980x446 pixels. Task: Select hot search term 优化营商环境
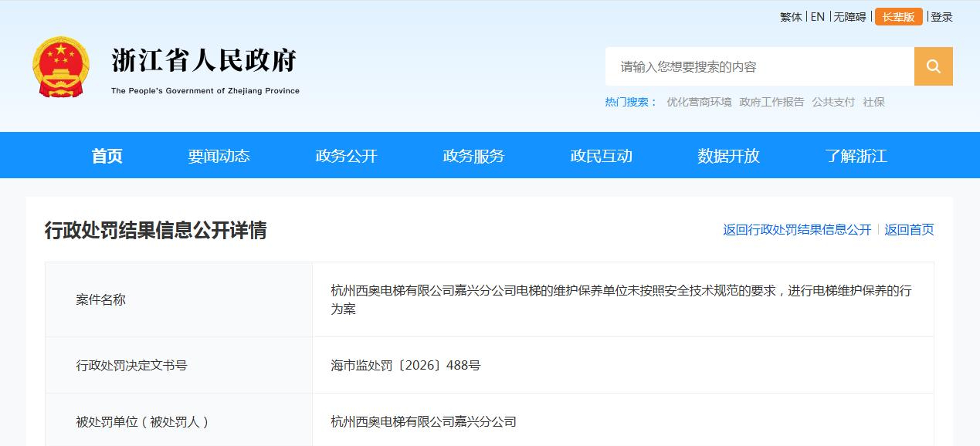point(699,102)
